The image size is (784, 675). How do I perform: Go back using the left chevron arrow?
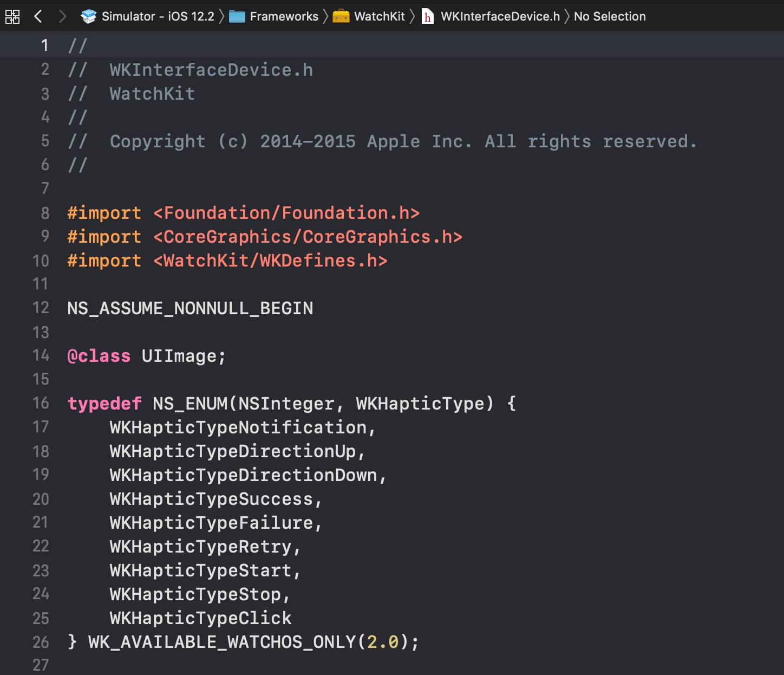38,16
